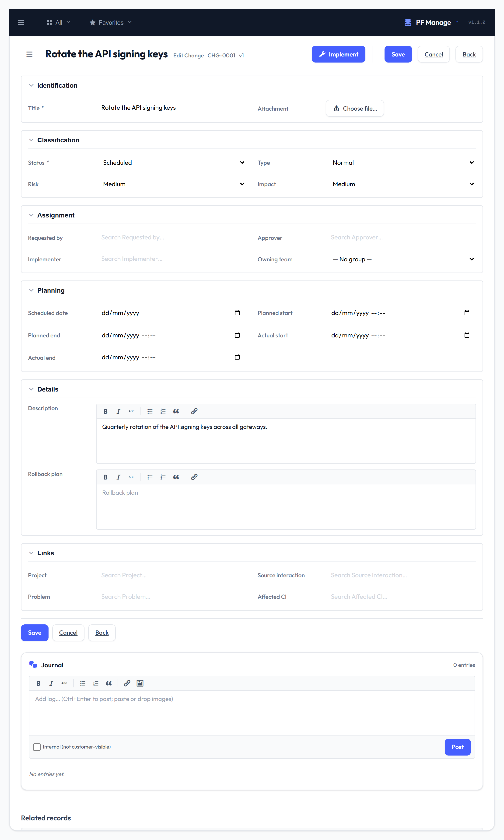
Task: Click the top Cancel link
Action: [434, 54]
